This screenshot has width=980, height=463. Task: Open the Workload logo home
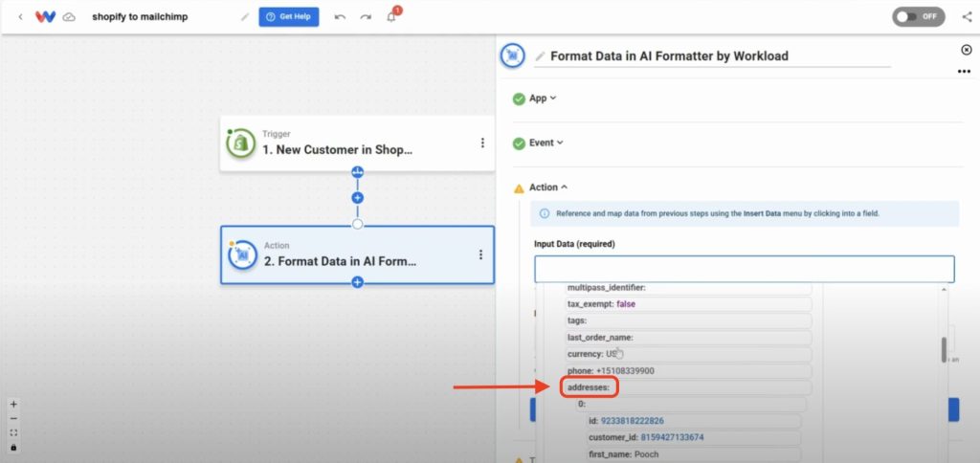[46, 17]
